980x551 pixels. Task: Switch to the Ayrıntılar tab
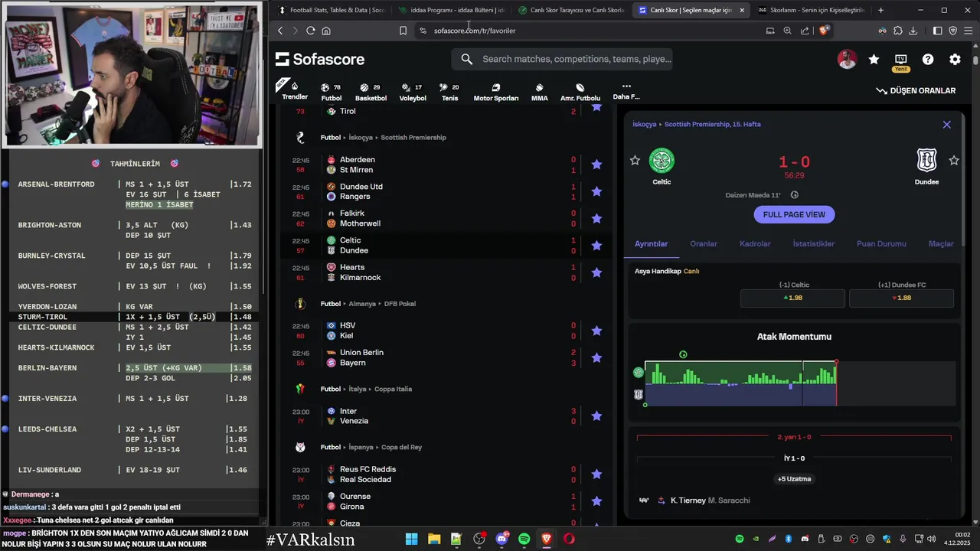pos(651,243)
